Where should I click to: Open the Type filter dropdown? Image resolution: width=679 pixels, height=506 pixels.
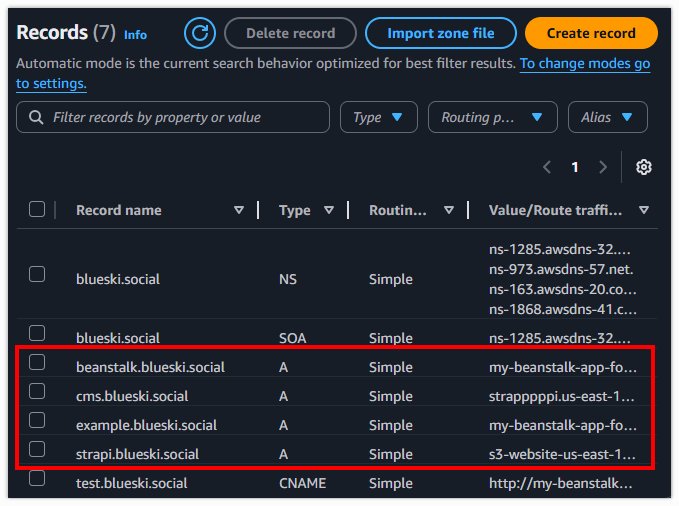pos(378,117)
